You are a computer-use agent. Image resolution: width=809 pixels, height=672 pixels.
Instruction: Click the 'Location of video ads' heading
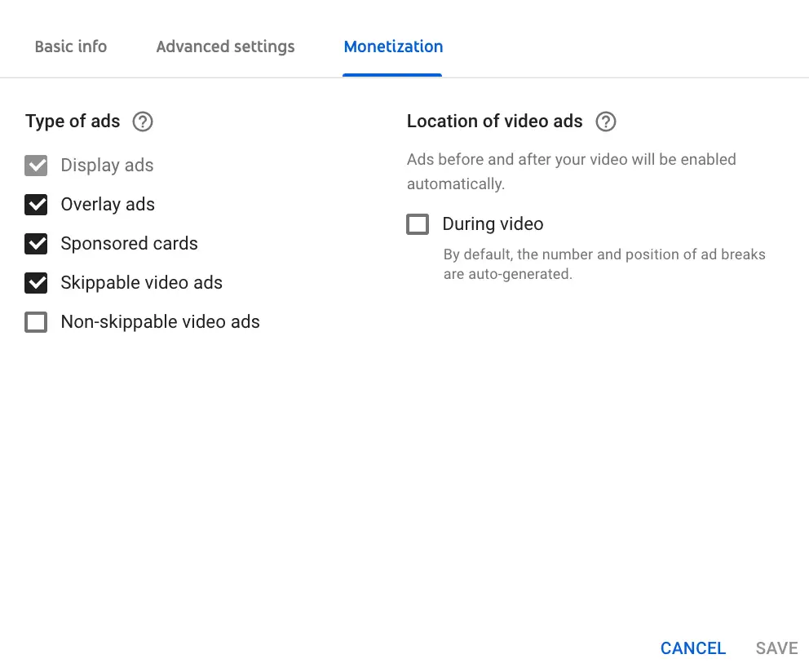click(494, 122)
